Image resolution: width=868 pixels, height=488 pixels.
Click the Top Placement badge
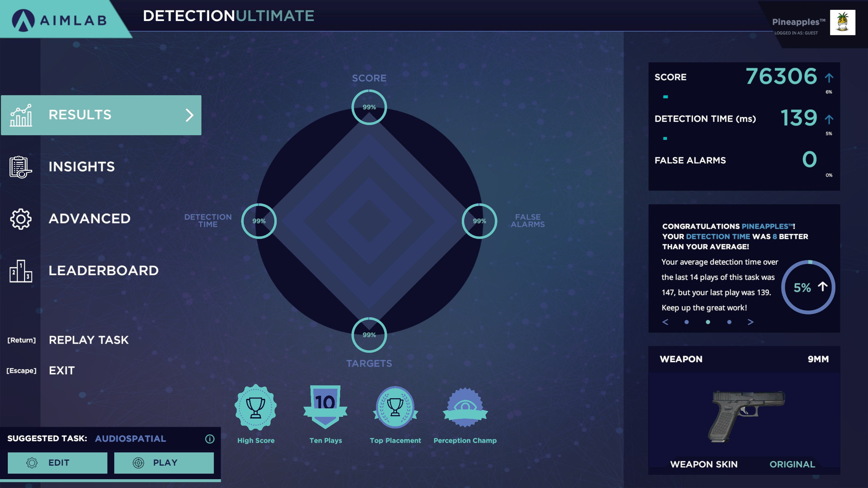point(395,407)
